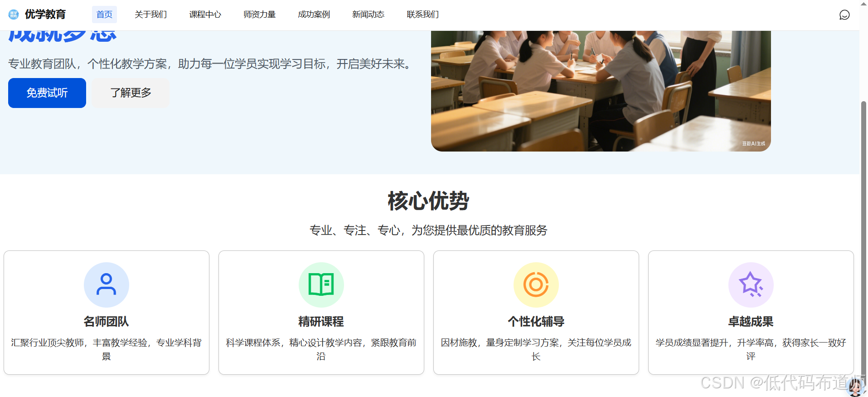Click the 优学教育 logo icon
Viewport: 868px width, 397px height.
14,15
